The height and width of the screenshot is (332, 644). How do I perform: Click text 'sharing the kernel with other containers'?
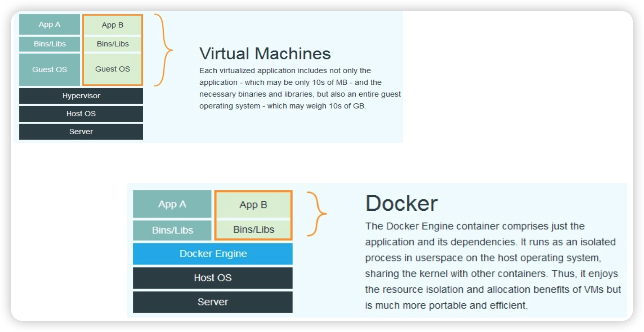(455, 273)
